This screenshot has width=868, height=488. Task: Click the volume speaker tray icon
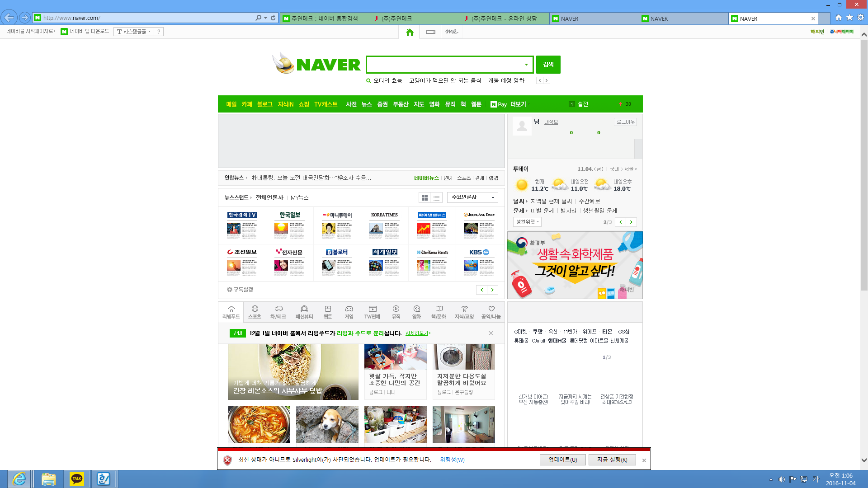(x=782, y=479)
